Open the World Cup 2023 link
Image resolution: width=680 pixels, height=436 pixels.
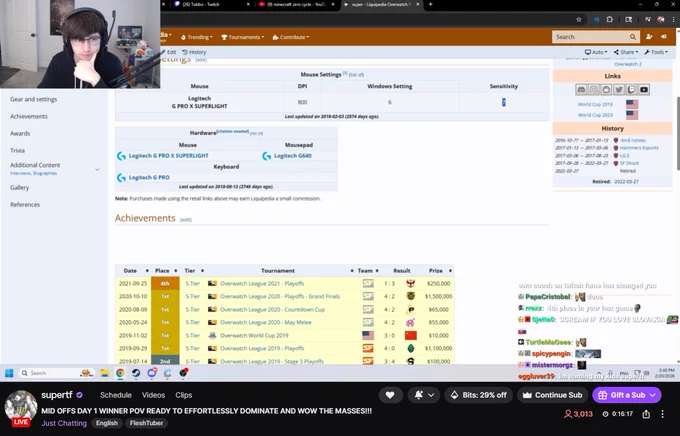coord(595,115)
